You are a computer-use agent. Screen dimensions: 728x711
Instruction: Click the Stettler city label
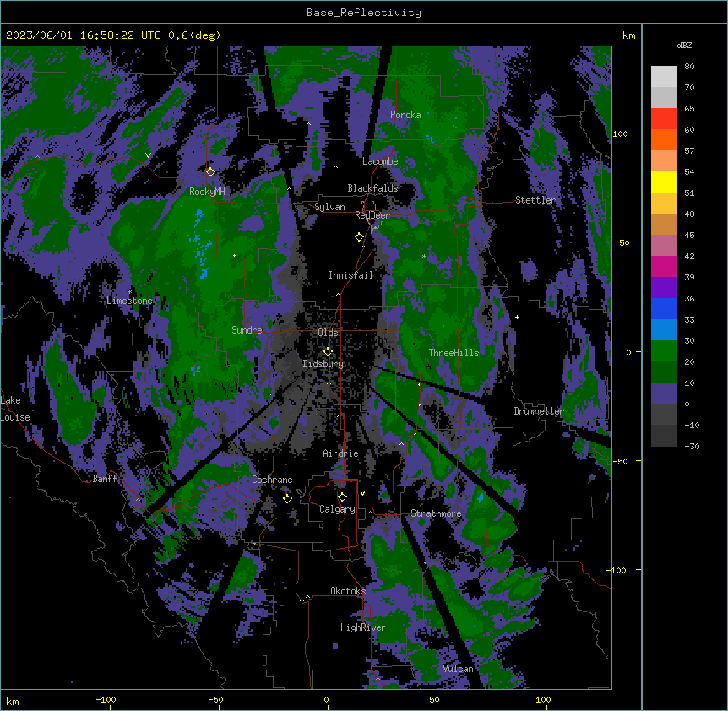coord(535,200)
